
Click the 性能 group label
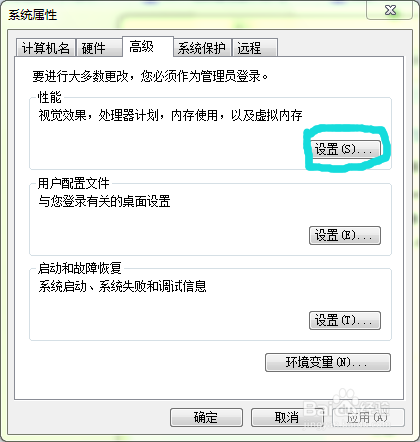(x=50, y=98)
